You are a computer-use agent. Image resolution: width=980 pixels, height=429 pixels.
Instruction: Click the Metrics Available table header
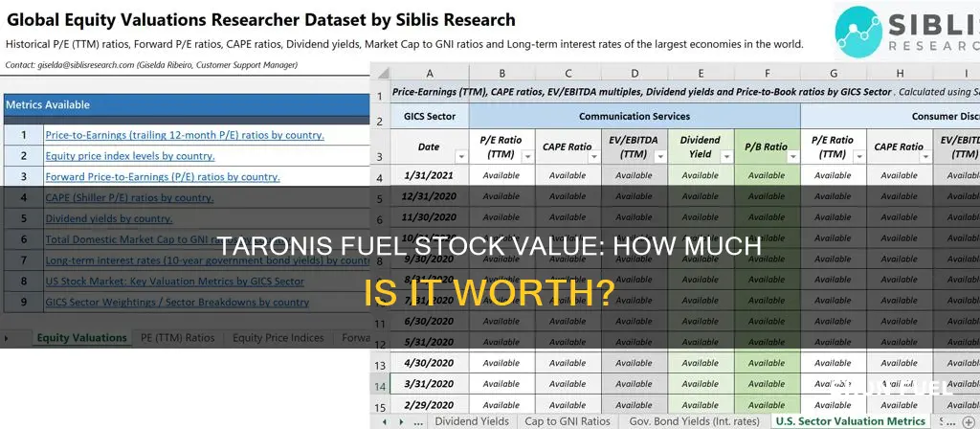pos(187,105)
